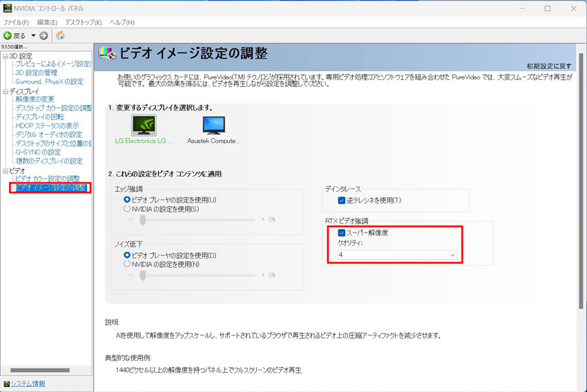Toggle 逆テレシネを使用(T) checkbox
Screen dimensions: 587x392
coord(341,201)
